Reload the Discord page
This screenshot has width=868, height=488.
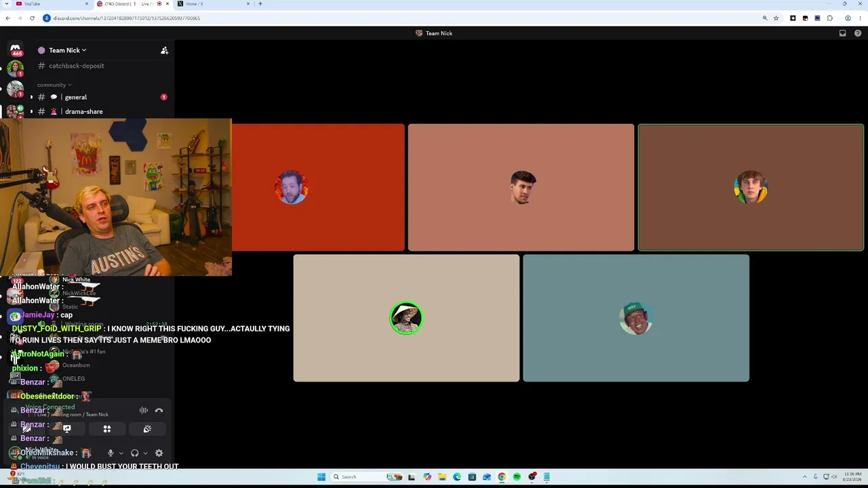point(32,18)
